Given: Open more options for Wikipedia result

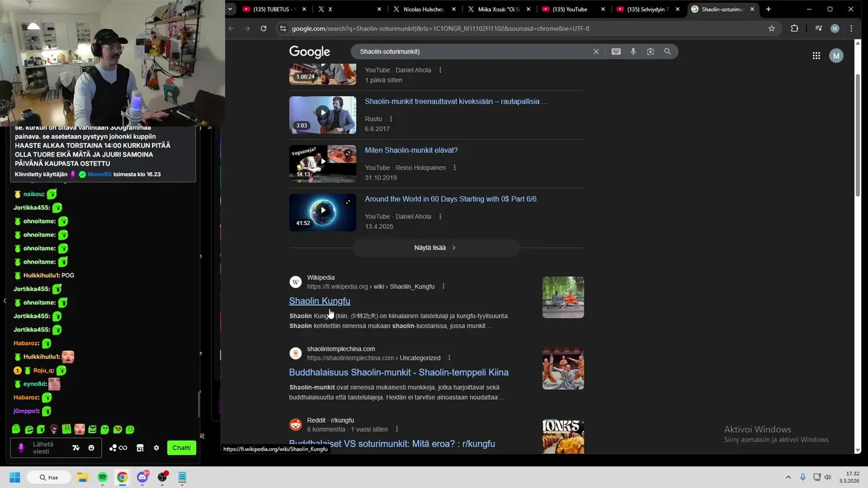Looking at the screenshot, I should pos(443,287).
